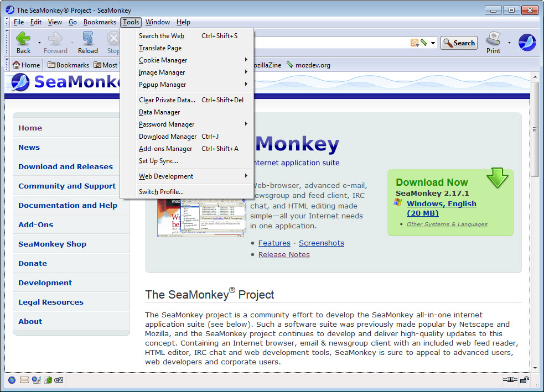
Task: Click the page's vertical scrollbar thumb
Action: 535,129
